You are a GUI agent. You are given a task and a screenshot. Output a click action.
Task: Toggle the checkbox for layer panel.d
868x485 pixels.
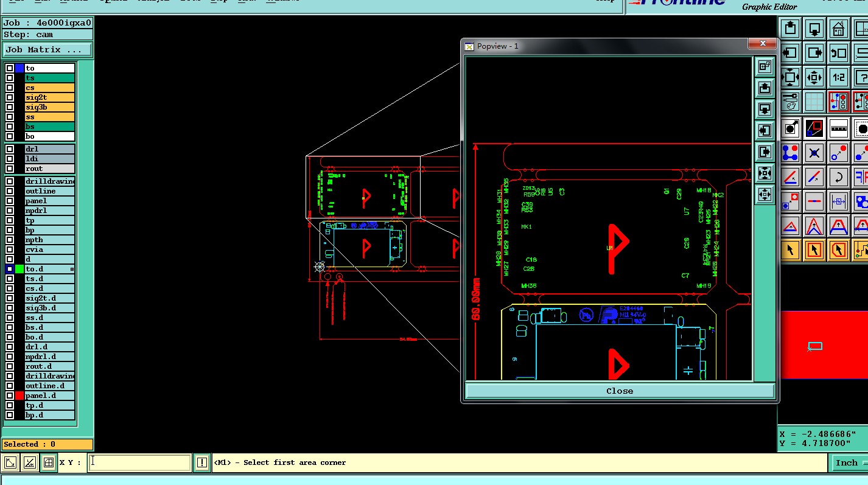[x=10, y=396]
